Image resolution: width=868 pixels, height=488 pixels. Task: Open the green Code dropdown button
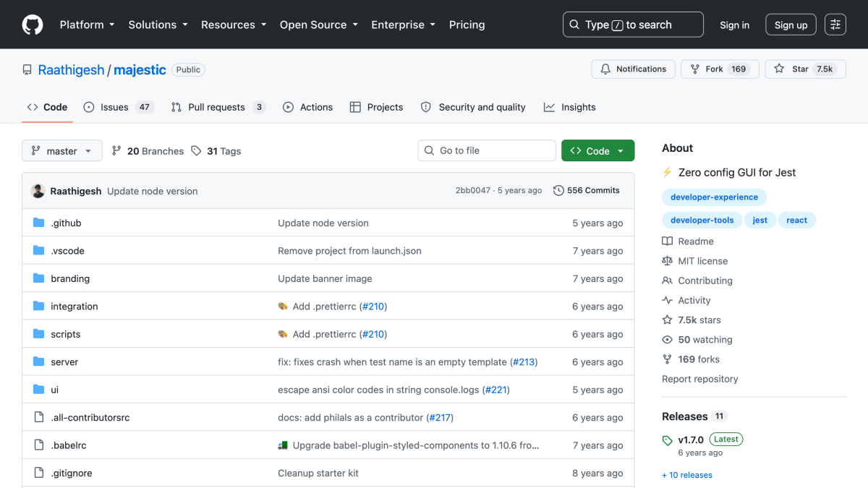(597, 150)
